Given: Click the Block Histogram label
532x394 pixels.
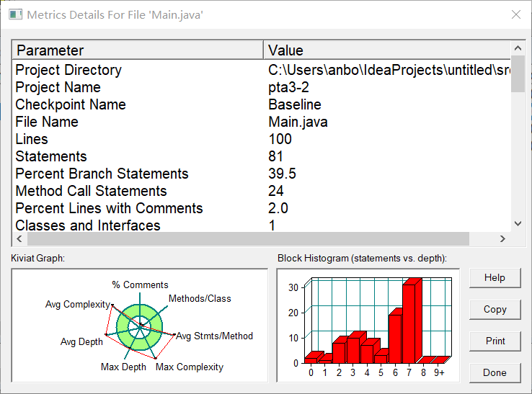Looking at the screenshot, I should (x=362, y=259).
